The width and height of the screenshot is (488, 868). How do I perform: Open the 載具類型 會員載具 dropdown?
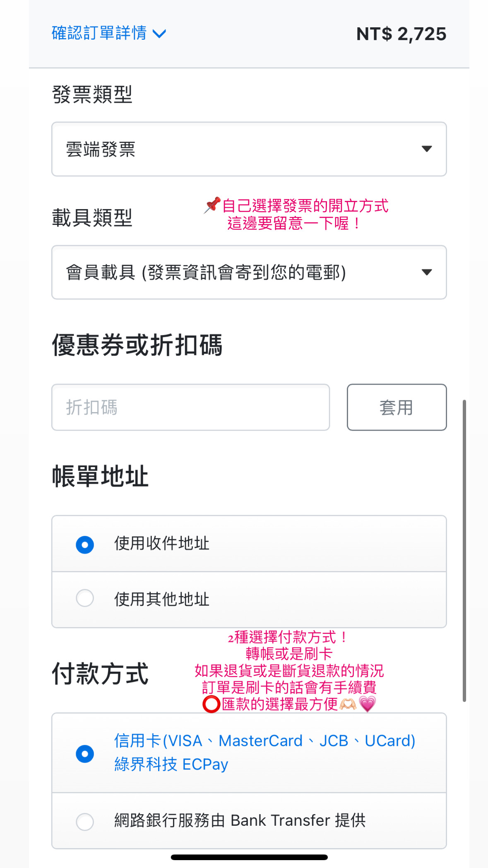coord(248,272)
